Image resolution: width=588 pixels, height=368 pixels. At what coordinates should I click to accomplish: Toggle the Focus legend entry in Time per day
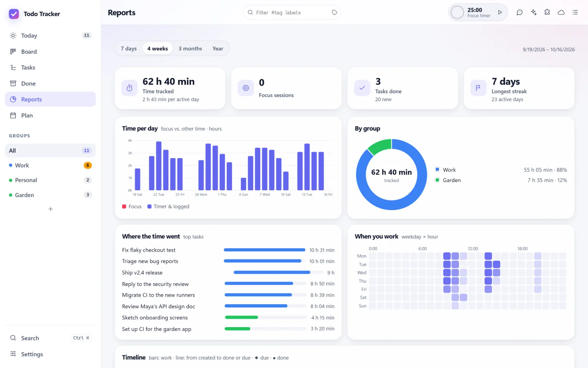tap(132, 206)
